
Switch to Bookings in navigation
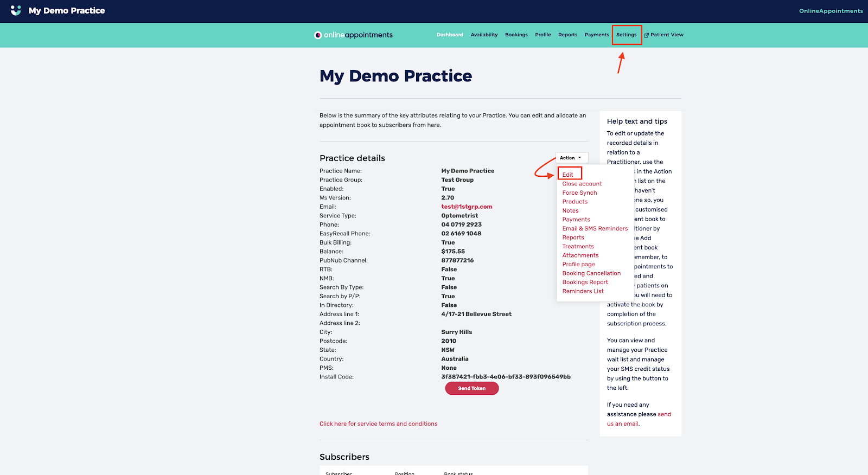[516, 35]
